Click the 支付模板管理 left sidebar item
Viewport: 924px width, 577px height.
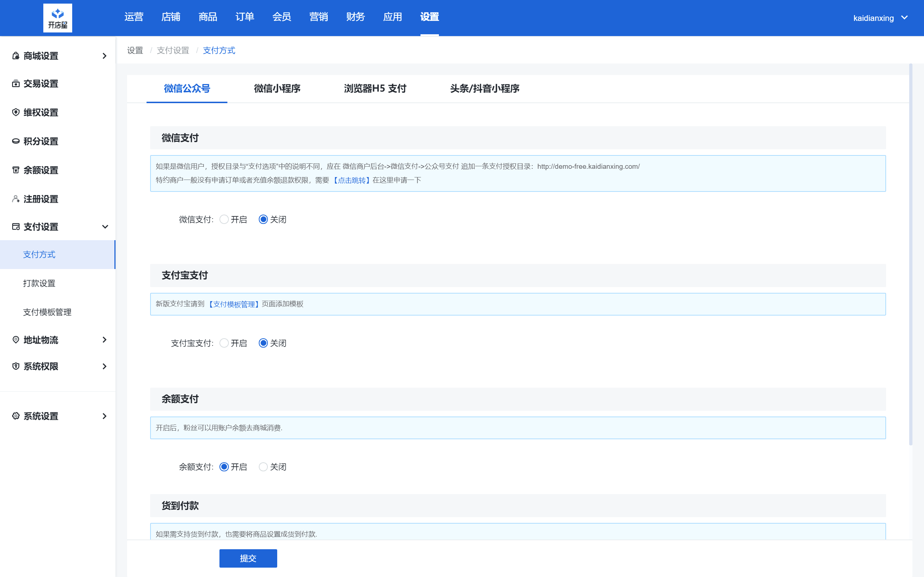(47, 312)
